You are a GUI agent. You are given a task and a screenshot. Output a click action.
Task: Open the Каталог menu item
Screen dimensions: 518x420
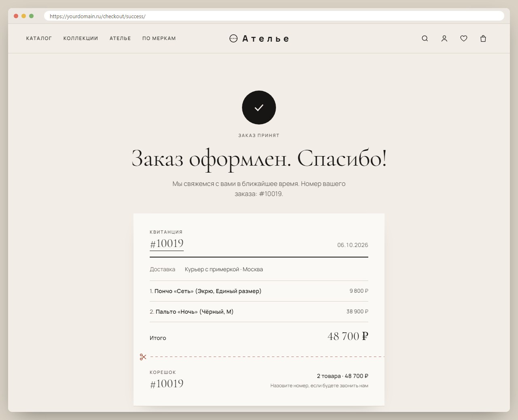click(x=39, y=38)
